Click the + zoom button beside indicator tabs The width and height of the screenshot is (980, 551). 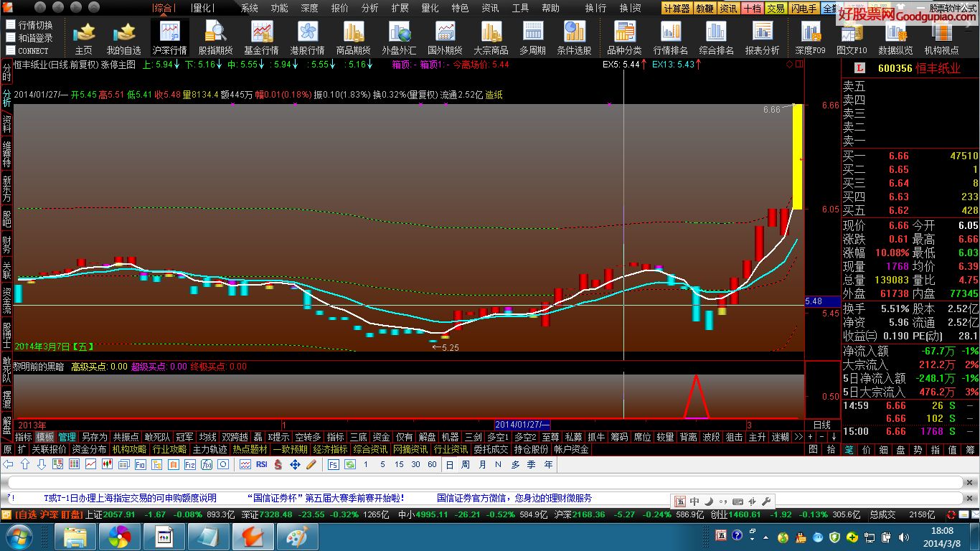click(811, 437)
